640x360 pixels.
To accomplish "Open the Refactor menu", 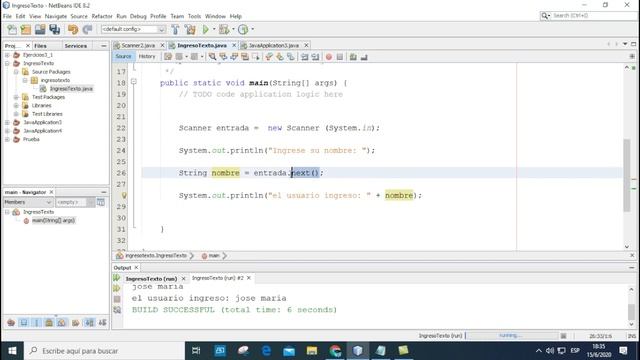I will tap(102, 16).
